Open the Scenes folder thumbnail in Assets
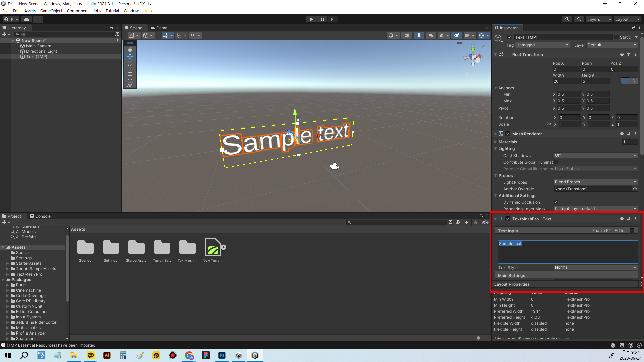 point(85,247)
